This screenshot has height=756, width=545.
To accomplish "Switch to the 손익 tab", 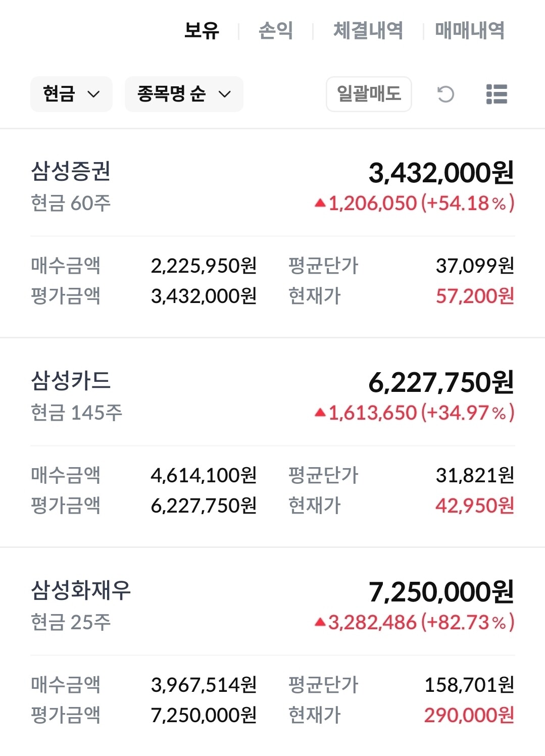I will [x=276, y=31].
